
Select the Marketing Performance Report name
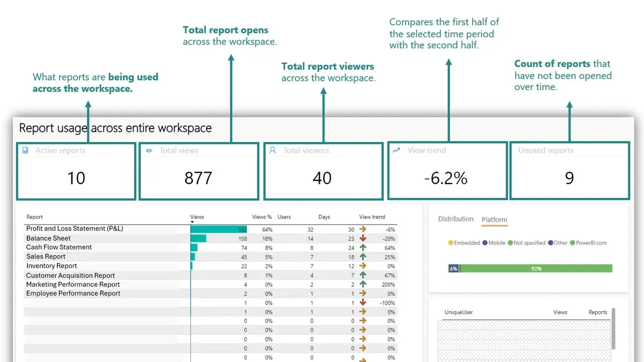(x=73, y=284)
